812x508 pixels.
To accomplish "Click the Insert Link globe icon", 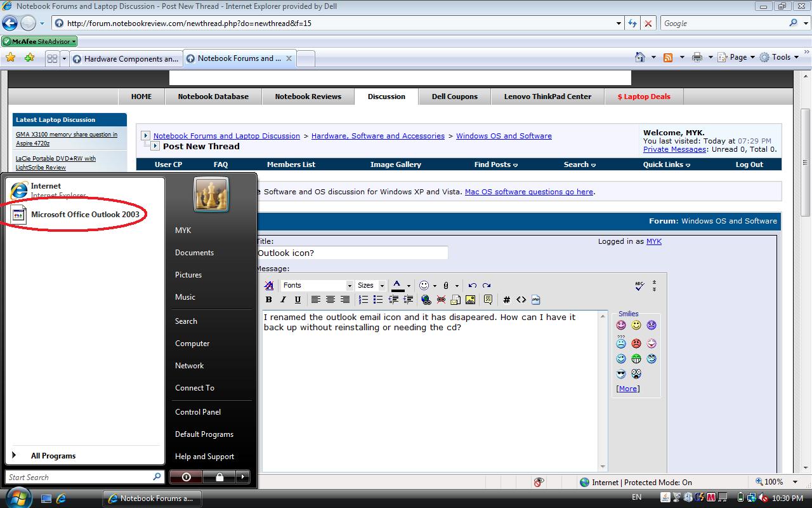I will click(x=426, y=300).
